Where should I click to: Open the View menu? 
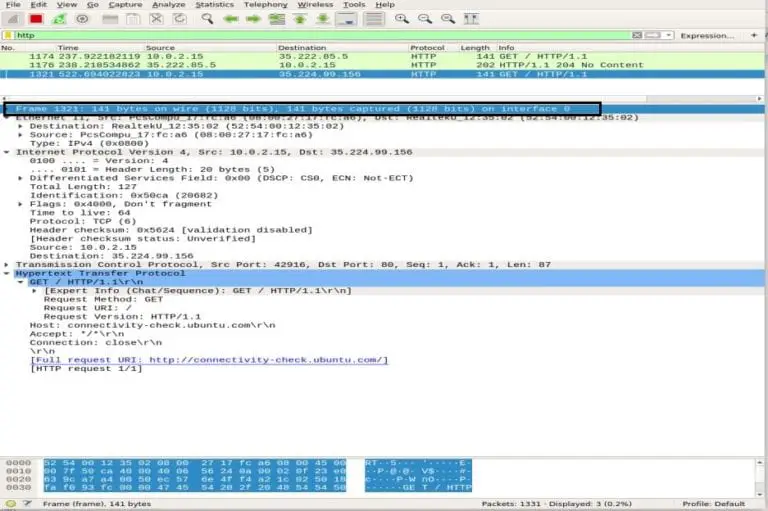pyautogui.click(x=67, y=4)
